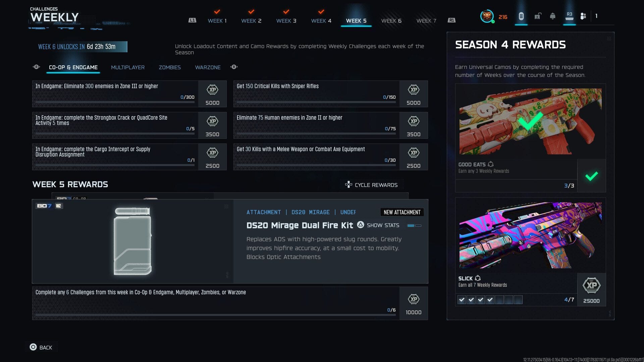Click the player level 216 value

(503, 17)
